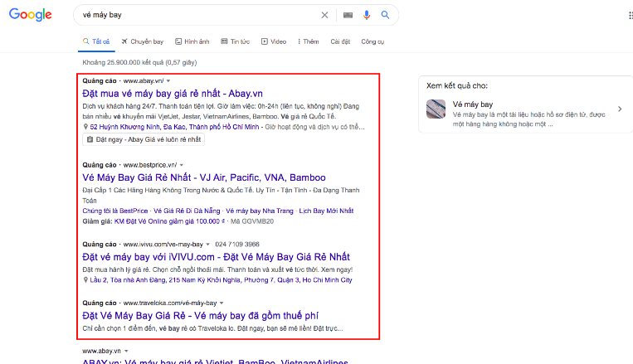Click the map pin icon beside iVIVU address
Viewport: 633px width, 364px height.
coord(85,279)
